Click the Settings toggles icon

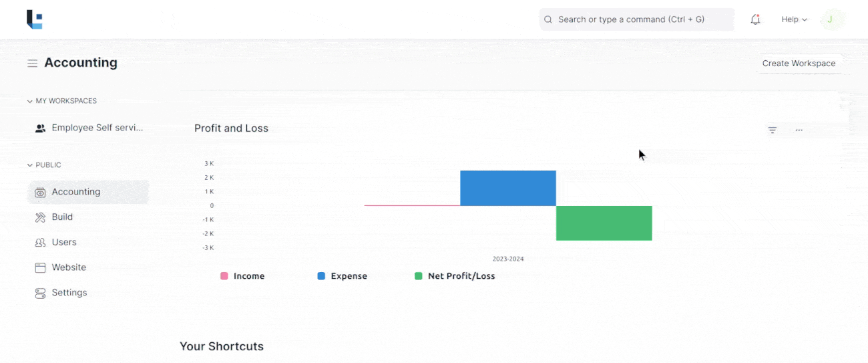[40, 293]
